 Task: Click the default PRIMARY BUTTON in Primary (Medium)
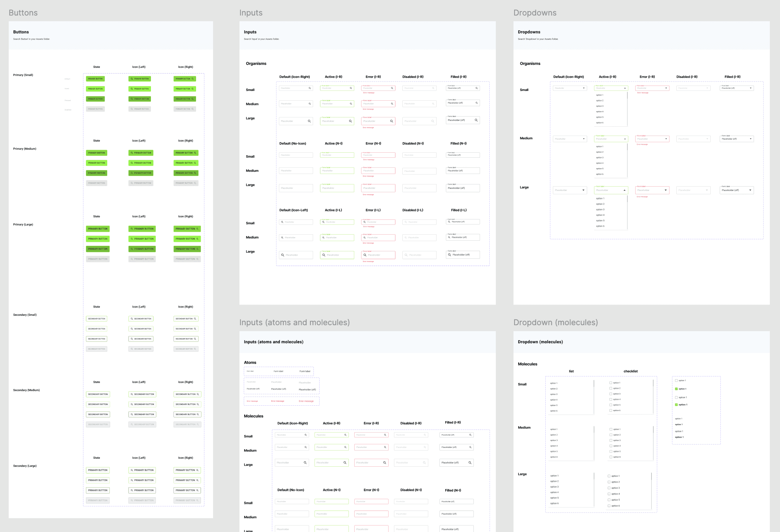[96, 153]
